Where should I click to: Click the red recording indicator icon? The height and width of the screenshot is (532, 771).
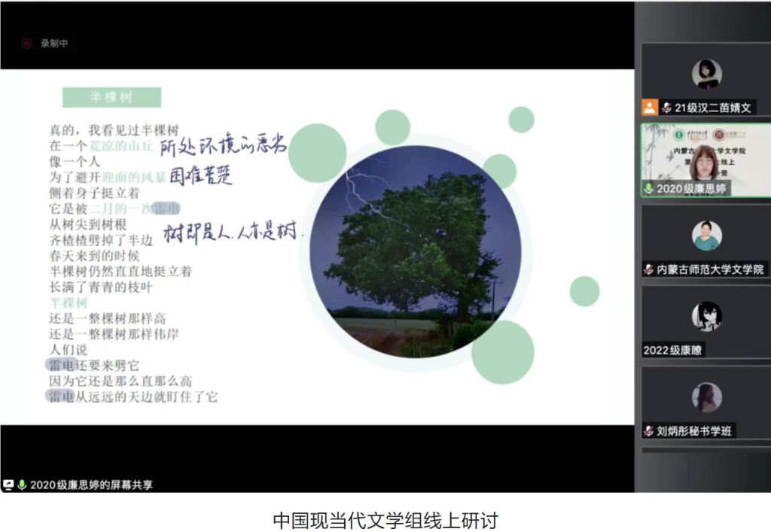coord(26,44)
